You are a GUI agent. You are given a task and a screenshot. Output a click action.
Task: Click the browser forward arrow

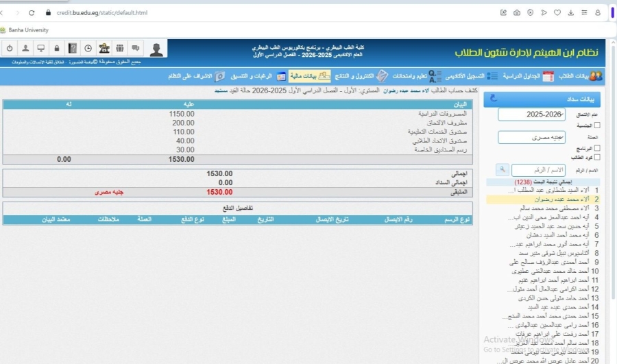pos(17,12)
